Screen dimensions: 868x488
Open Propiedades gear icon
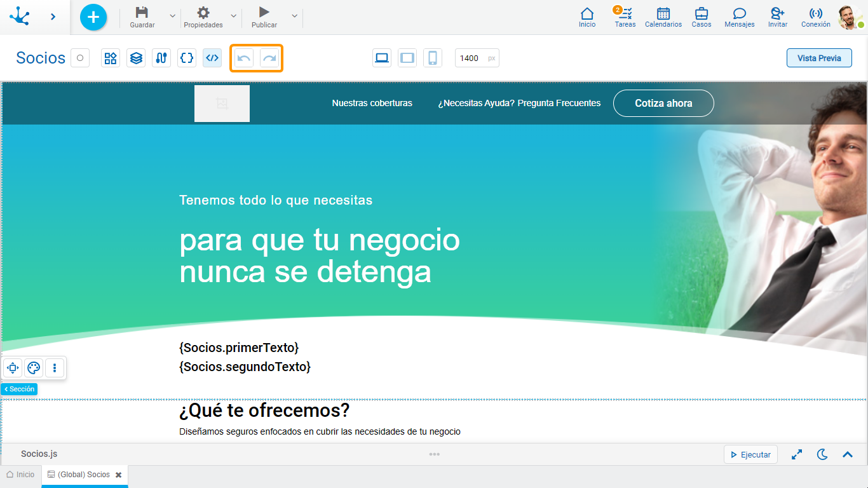[x=203, y=13]
